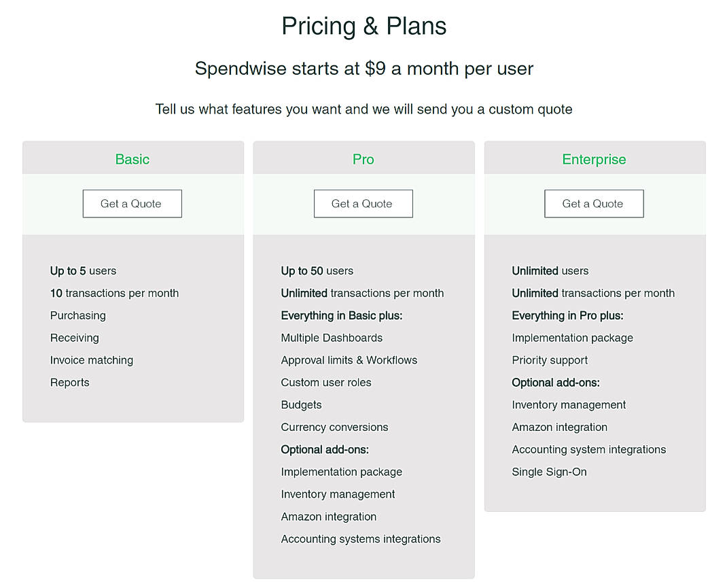Click the custom quote instruction text
Screen dimensions: 727x588
(x=363, y=109)
